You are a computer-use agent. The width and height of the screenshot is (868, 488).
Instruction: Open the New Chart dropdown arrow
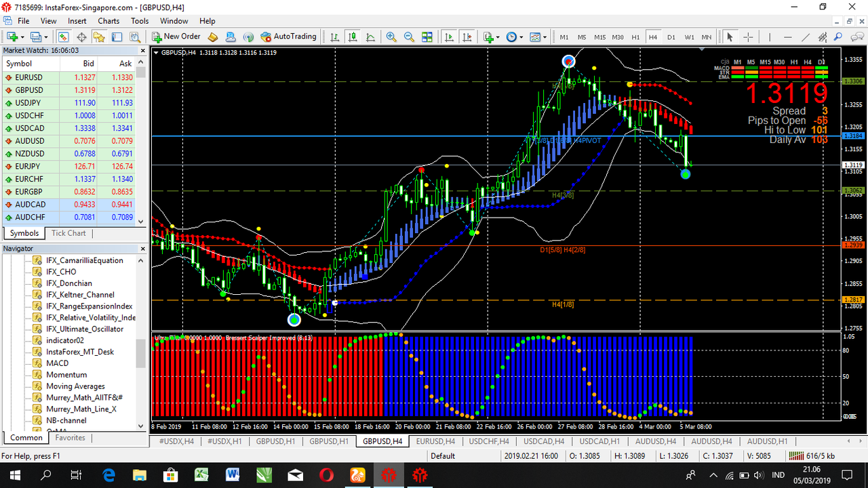[x=22, y=37]
